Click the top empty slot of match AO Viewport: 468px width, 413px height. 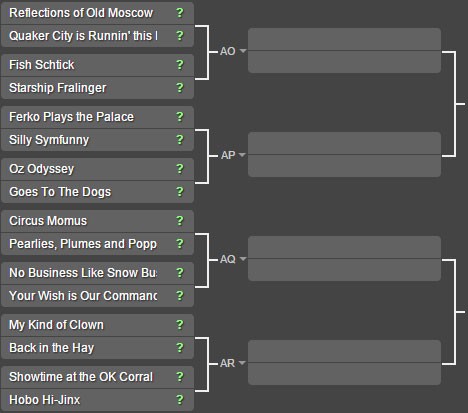(344, 39)
